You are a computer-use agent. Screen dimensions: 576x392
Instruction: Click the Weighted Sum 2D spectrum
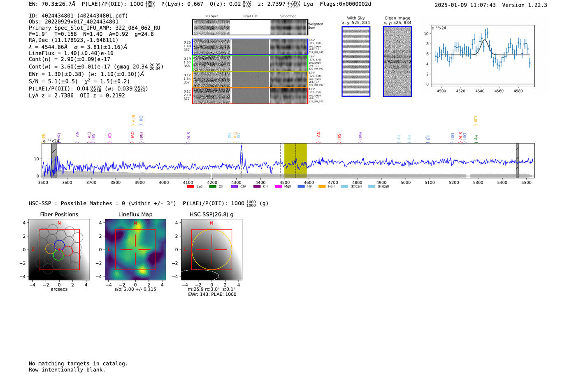point(211,27)
